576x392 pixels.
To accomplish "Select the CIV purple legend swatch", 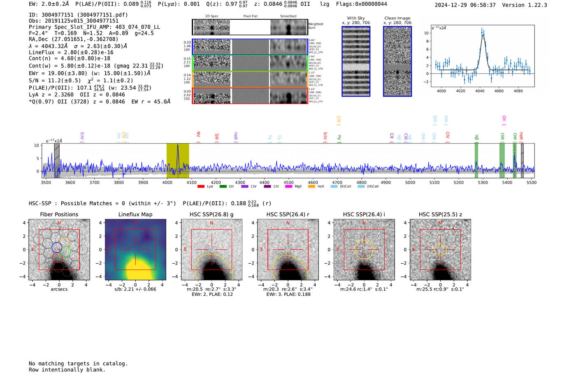I will (245, 186).
